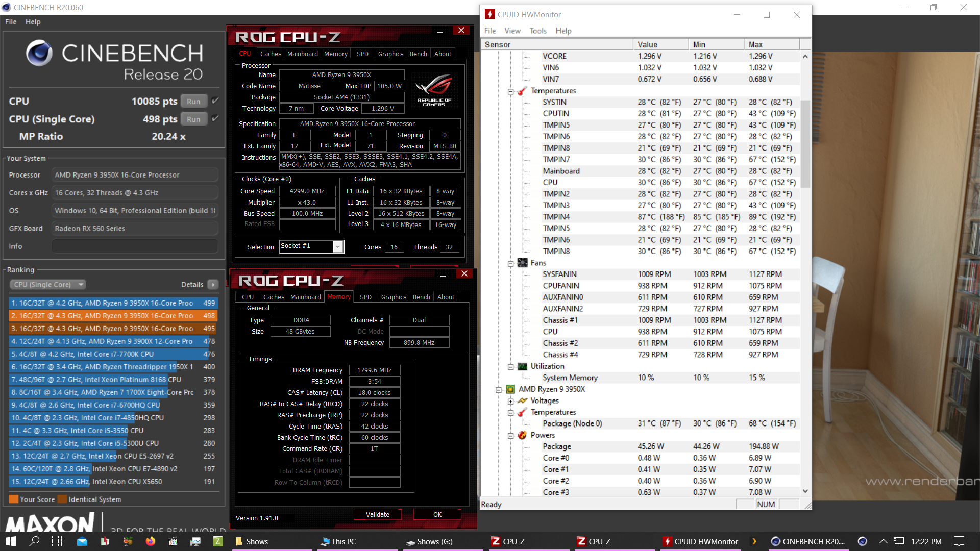Click Validate in the CPU-Z window
980x551 pixels.
click(378, 514)
